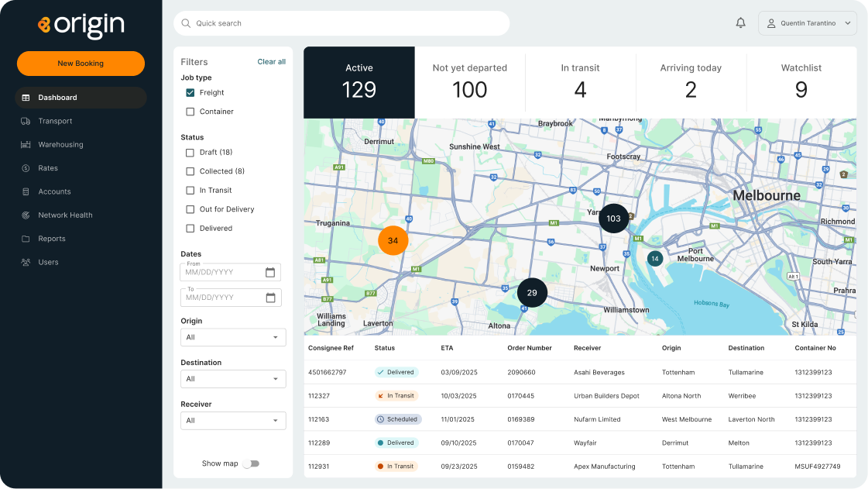The image size is (868, 489).
Task: Sort by ETA column header
Action: 447,348
